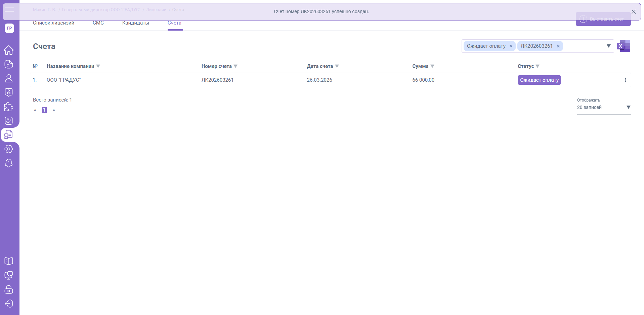Remove the 'Ожидает оплату' filter chip
This screenshot has width=644, height=315.
pos(511,46)
